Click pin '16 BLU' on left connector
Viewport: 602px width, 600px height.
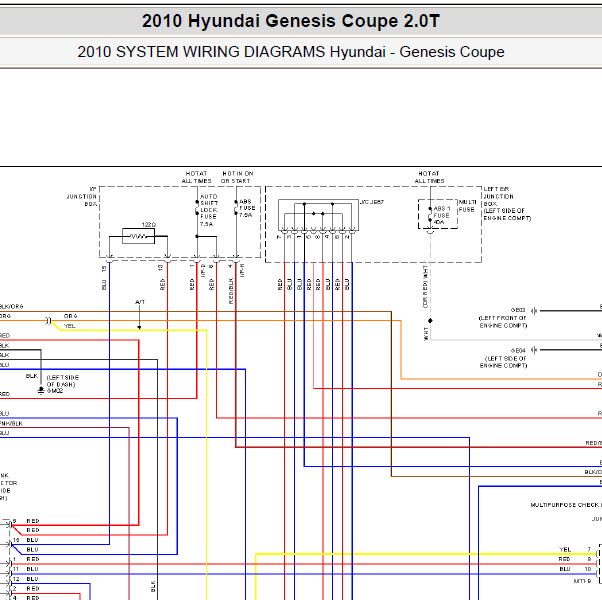(26, 540)
